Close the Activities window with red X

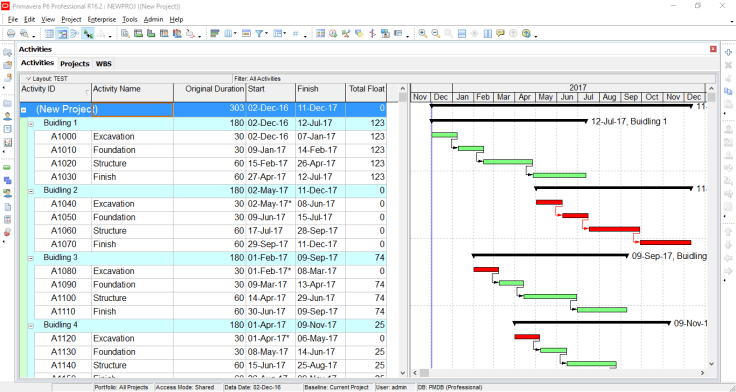pos(713,49)
